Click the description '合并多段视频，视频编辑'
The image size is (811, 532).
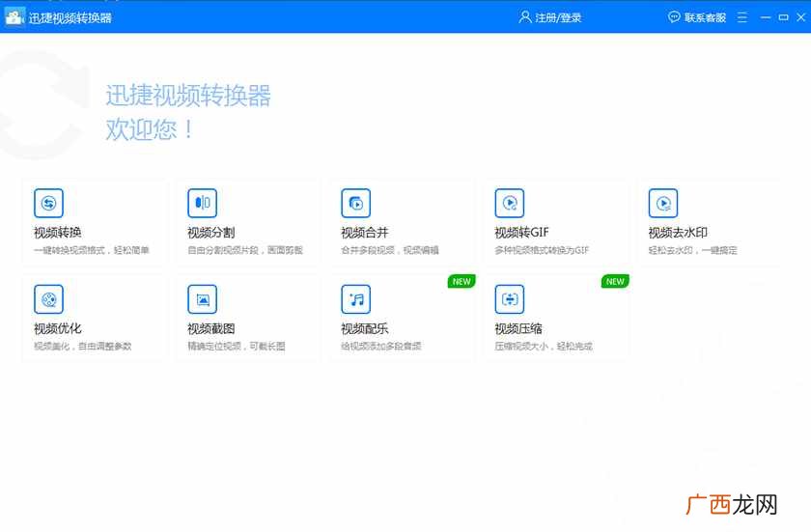pos(389,250)
